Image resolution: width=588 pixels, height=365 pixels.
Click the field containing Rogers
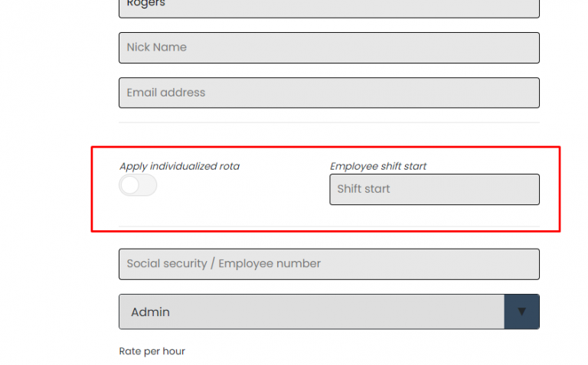328,6
